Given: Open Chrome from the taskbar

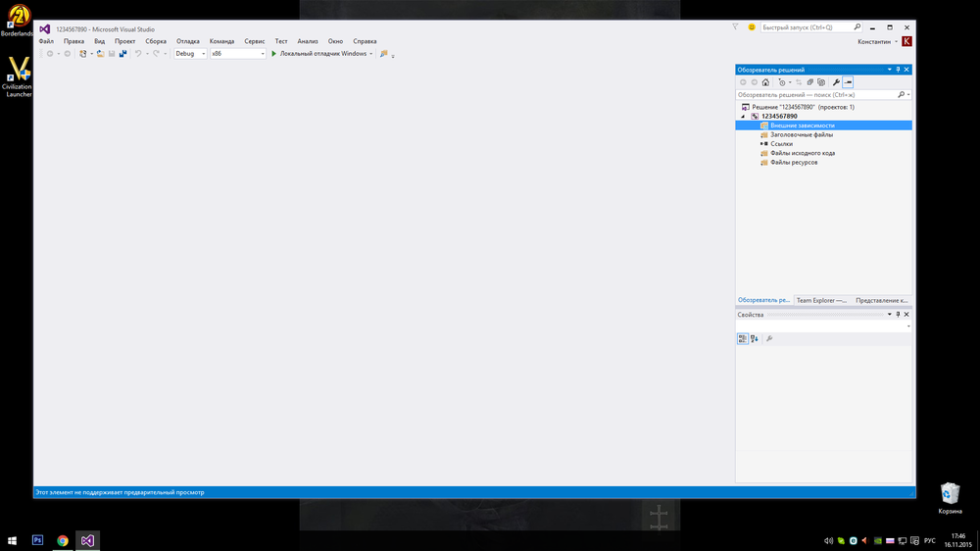Looking at the screenshot, I should [63, 540].
